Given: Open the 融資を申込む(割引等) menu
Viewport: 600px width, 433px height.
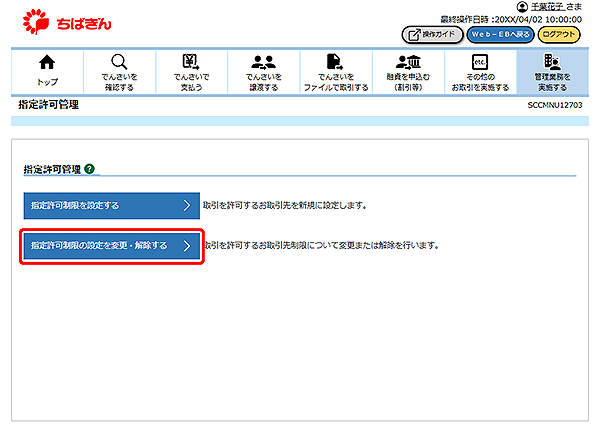Looking at the screenshot, I should coord(408,72).
